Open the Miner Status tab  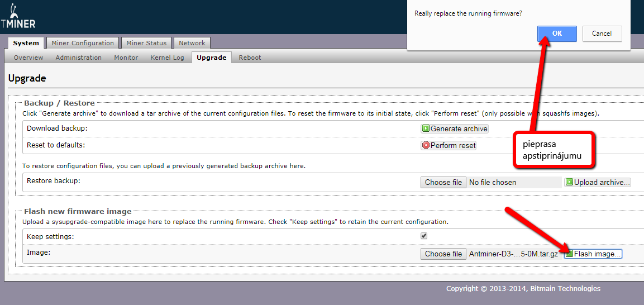(x=146, y=43)
